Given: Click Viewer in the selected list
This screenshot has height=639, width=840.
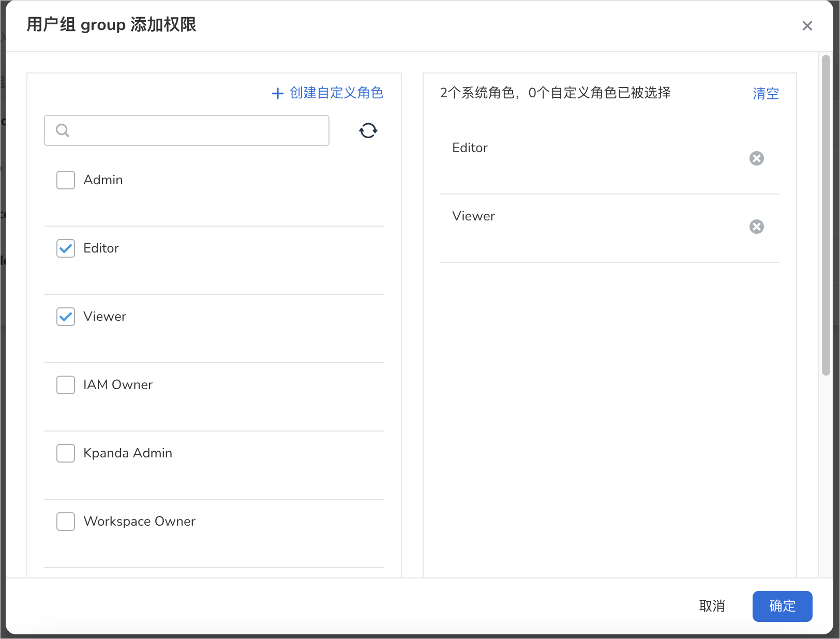Looking at the screenshot, I should click(x=473, y=216).
